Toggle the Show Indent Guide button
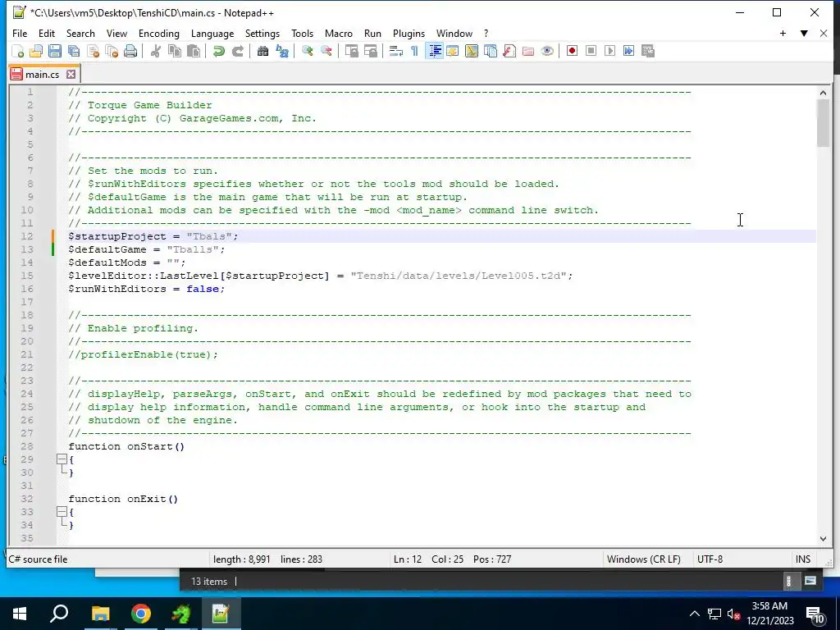The height and width of the screenshot is (630, 840). pyautogui.click(x=435, y=51)
